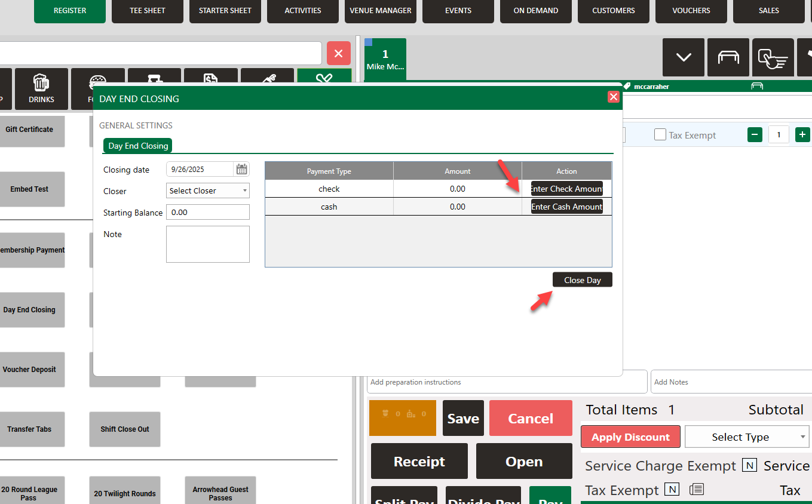The height and width of the screenshot is (504, 812).
Task: Increase quantity with the plus icon
Action: [802, 134]
